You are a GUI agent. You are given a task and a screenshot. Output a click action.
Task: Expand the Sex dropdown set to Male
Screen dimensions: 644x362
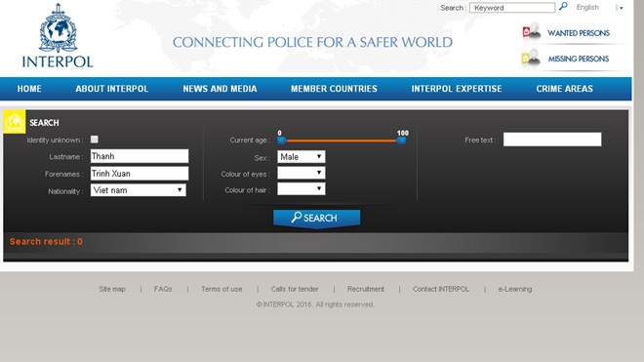[302, 156]
